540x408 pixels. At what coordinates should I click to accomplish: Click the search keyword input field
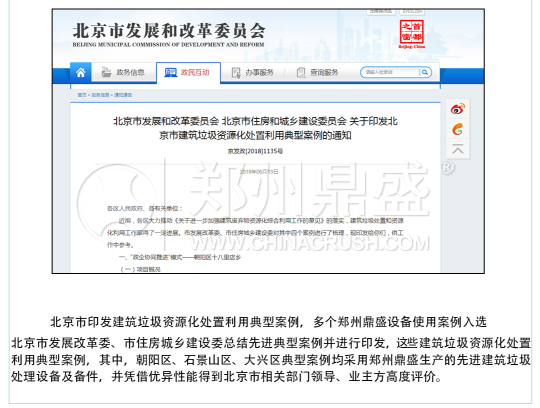click(390, 72)
